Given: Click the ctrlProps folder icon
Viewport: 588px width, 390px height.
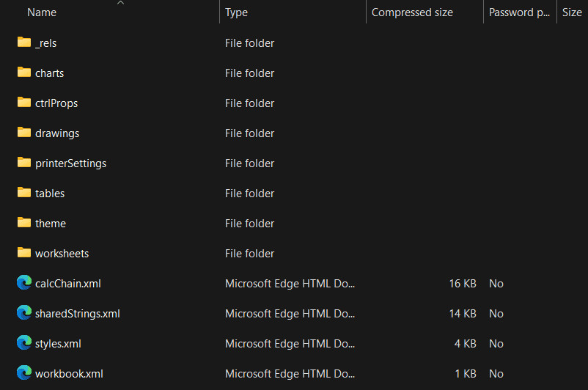Looking at the screenshot, I should coord(24,103).
